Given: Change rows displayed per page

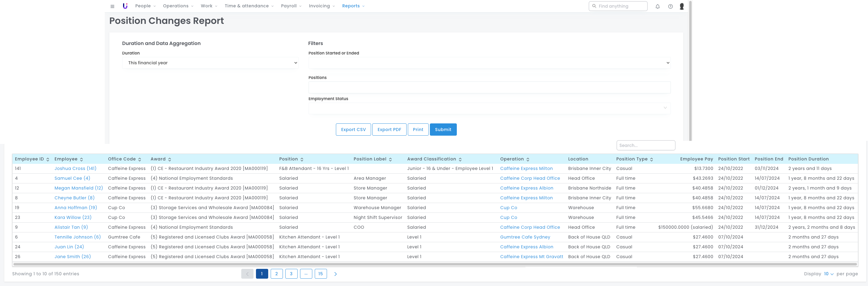Looking at the screenshot, I should [x=828, y=274].
